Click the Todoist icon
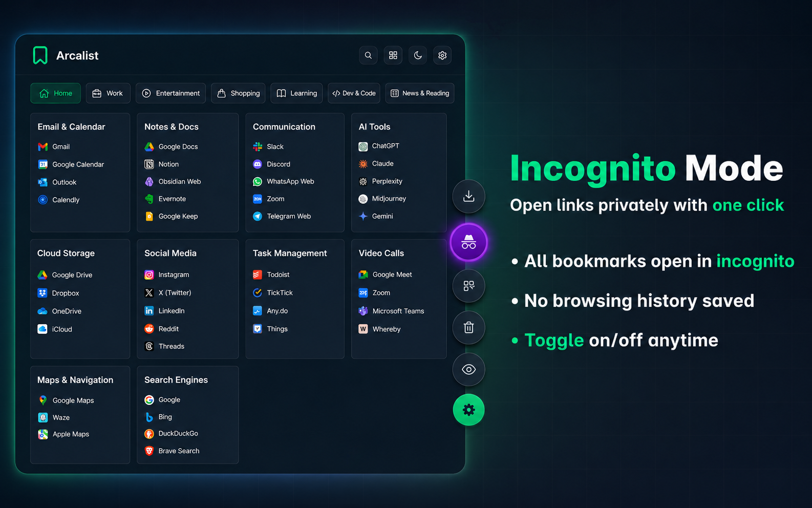This screenshot has width=812, height=508. coord(258,275)
